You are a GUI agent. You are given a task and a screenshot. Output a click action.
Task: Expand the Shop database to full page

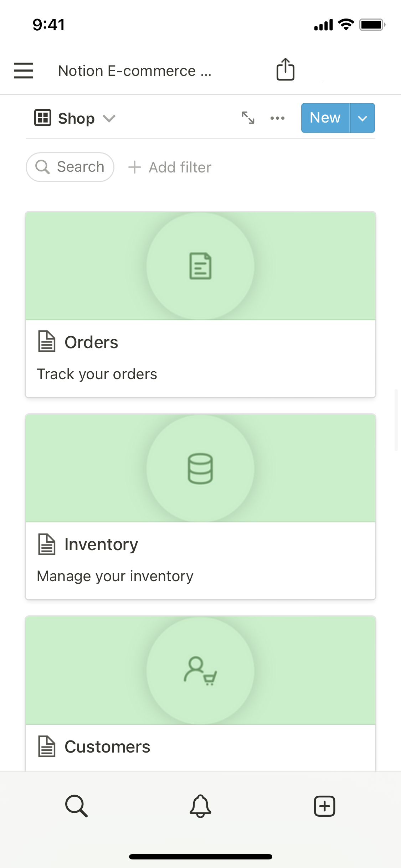248,118
